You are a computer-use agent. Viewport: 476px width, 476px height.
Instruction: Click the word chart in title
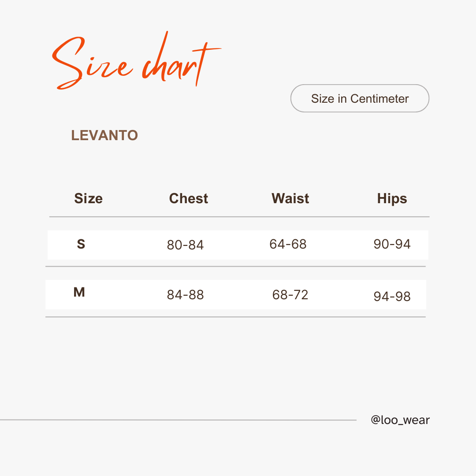(182, 59)
